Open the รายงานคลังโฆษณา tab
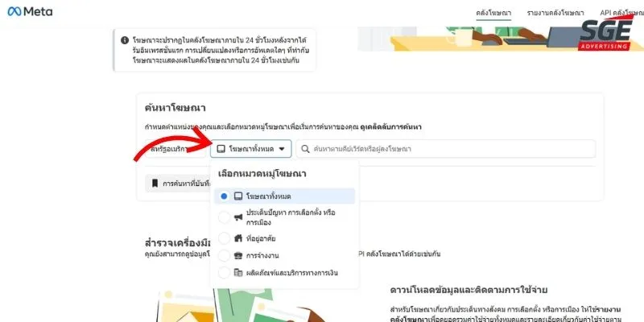Screen dimensions: 644x322 tap(555, 13)
